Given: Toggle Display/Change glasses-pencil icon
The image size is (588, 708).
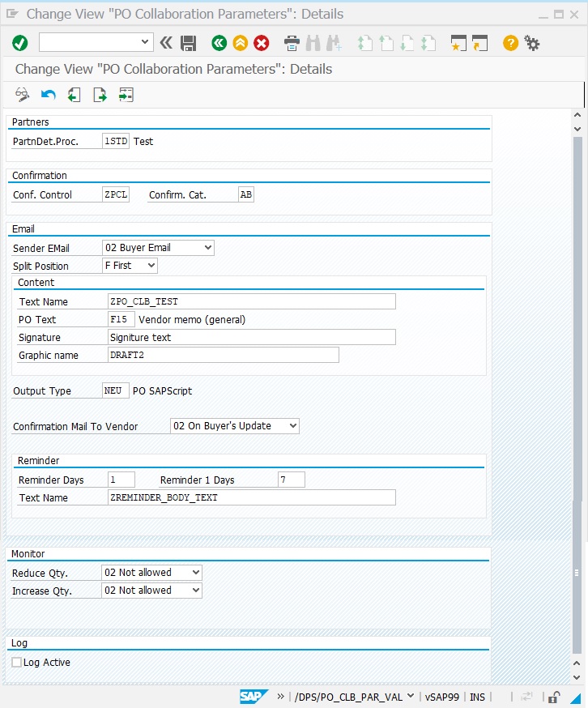Looking at the screenshot, I should click(22, 95).
